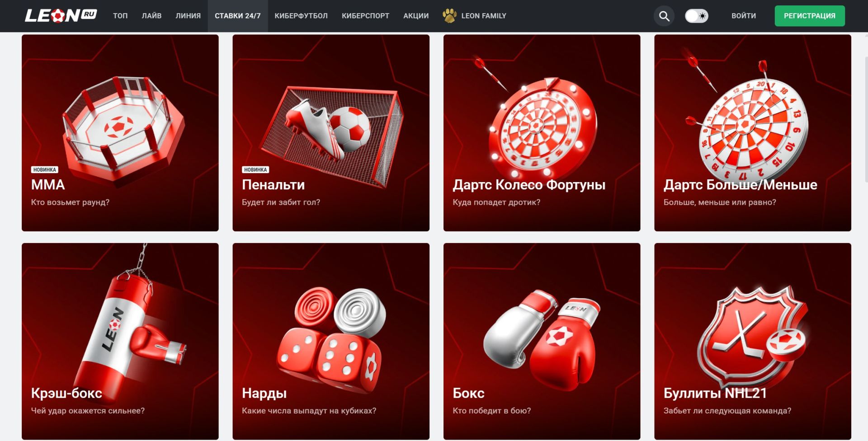
Task: Switch to the ЛАЙВ menu item
Action: [151, 16]
